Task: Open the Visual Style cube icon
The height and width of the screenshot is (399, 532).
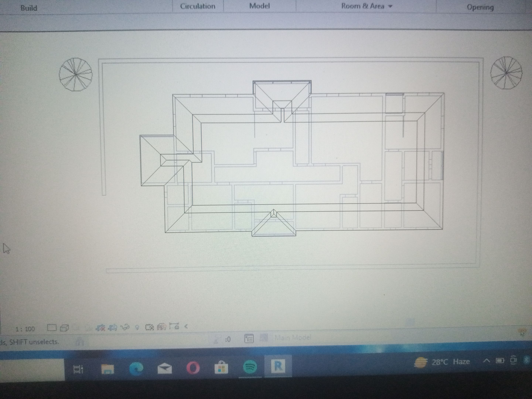Action: click(x=64, y=328)
